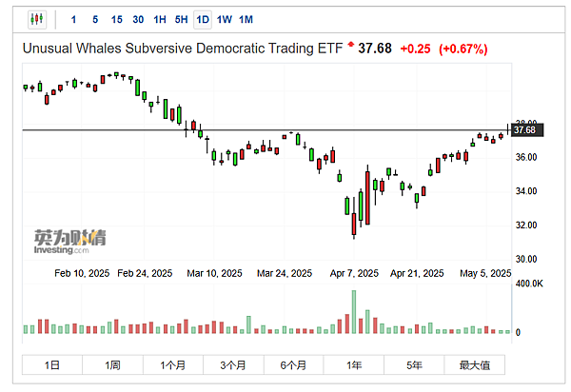
Task: Set range to 1周
Action: pyautogui.click(x=112, y=364)
